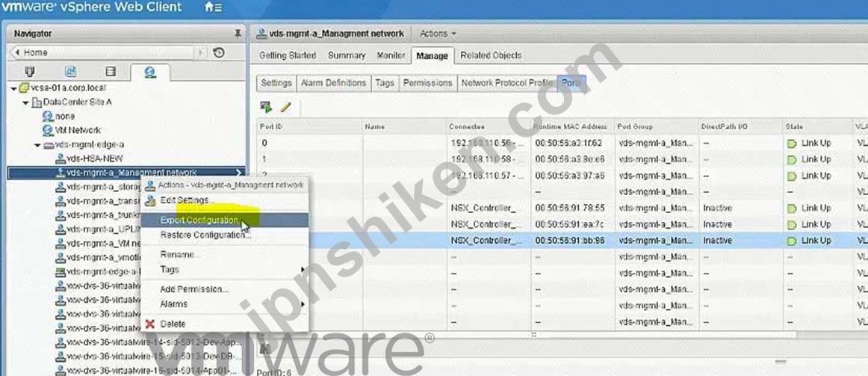Switch to VMs and Templates navigator tab

pos(70,72)
